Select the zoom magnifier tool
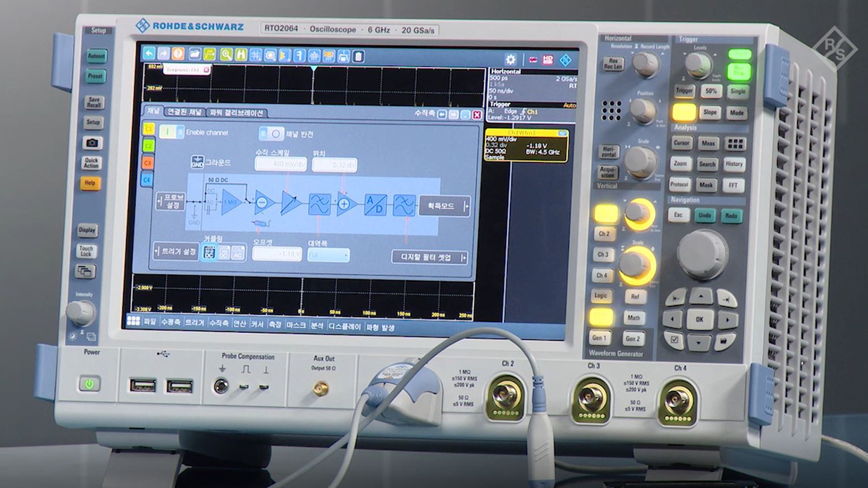The height and width of the screenshot is (488, 868). click(226, 54)
